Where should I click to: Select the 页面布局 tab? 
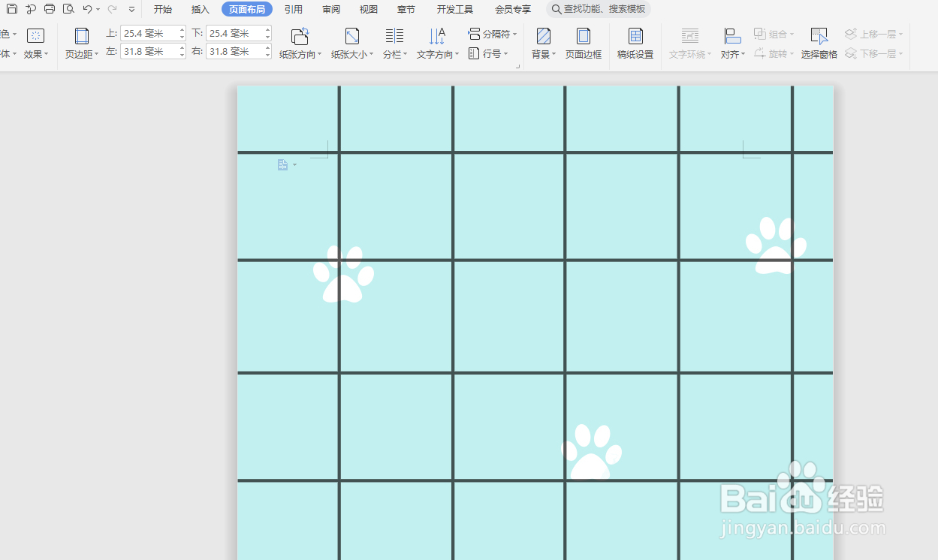point(247,9)
